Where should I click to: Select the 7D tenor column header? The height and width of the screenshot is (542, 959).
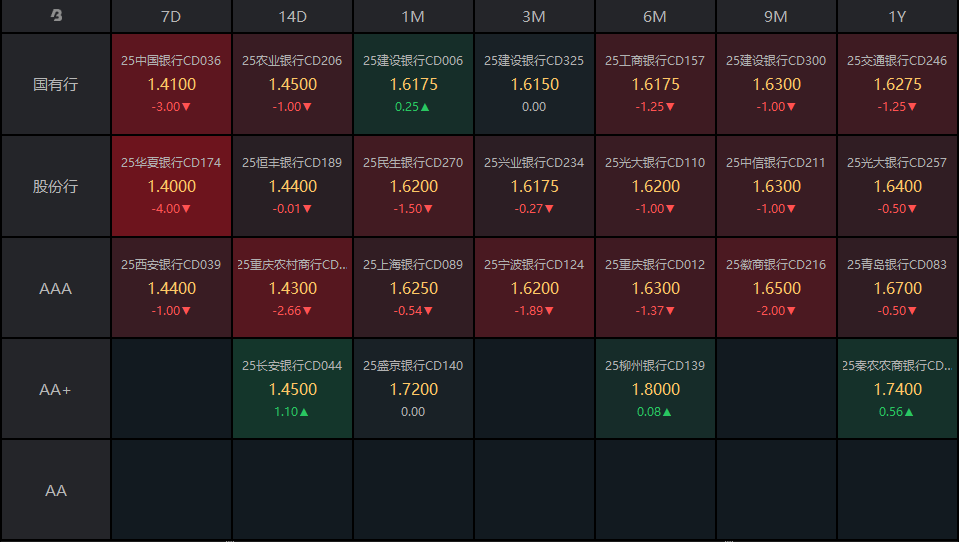point(171,16)
